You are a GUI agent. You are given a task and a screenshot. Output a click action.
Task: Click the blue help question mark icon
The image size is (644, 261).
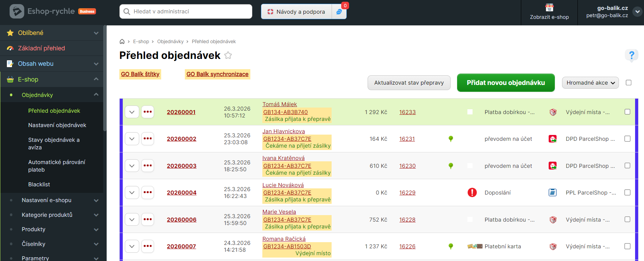pos(631,55)
